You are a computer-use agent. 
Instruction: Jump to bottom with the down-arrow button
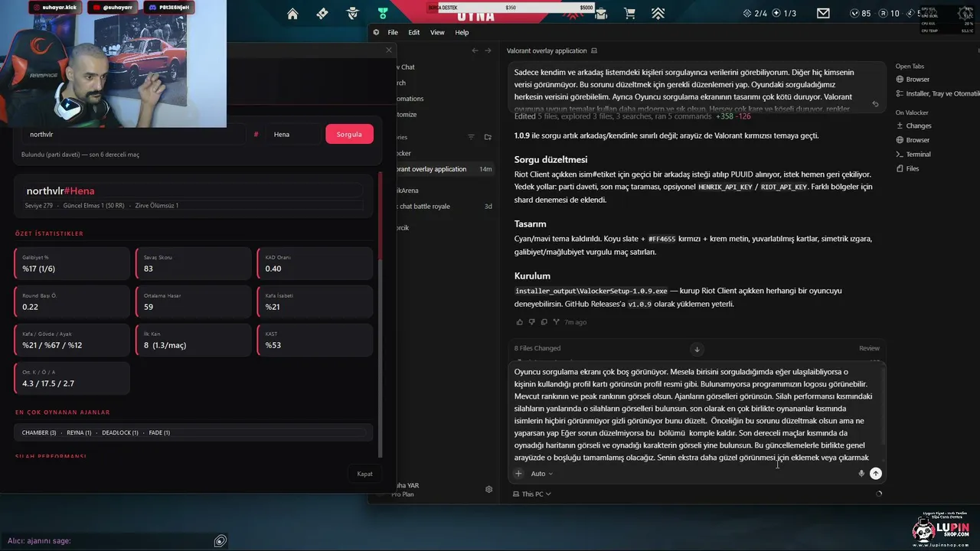697,349
